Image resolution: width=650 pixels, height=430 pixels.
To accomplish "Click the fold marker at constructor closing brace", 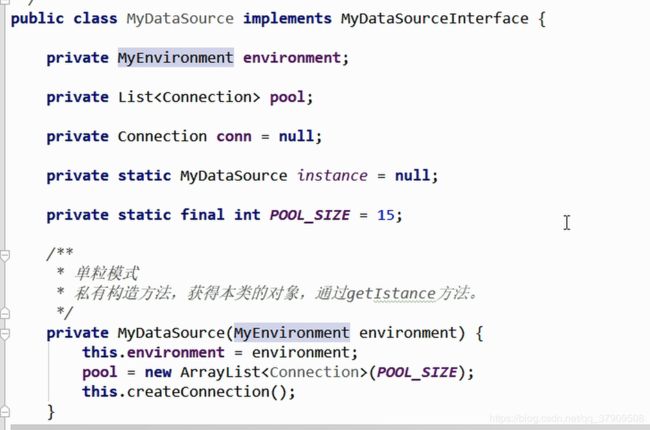I will 5,411.
